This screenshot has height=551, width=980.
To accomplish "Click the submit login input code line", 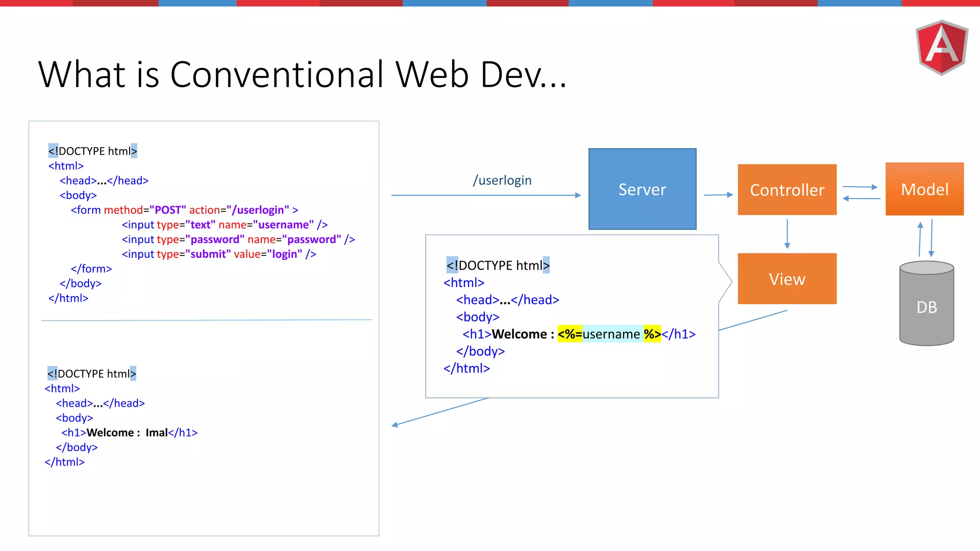I will click(219, 254).
